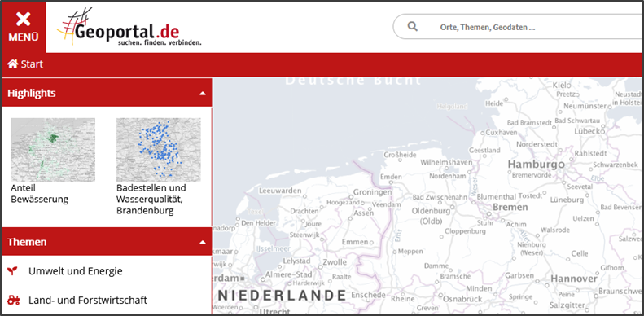Focus the Orte, Themen, Geodaten search field
Image resolution: width=644 pixels, height=316 pixels.
tap(519, 27)
